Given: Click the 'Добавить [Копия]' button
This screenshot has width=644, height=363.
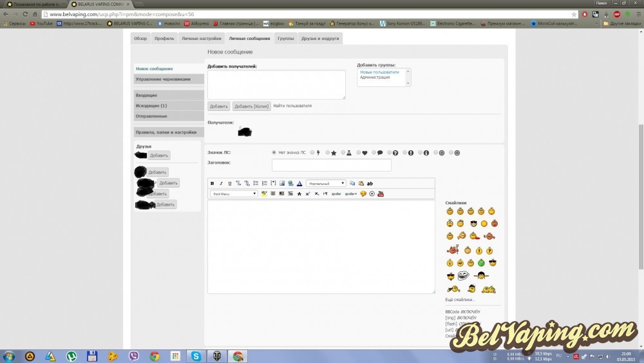Looking at the screenshot, I should pyautogui.click(x=251, y=106).
